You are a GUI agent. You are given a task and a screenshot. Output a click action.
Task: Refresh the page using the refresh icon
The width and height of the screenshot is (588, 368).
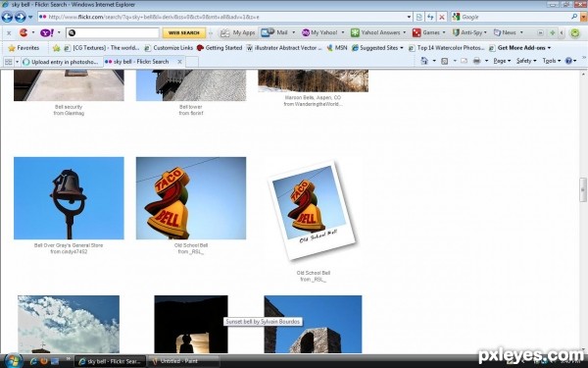430,17
